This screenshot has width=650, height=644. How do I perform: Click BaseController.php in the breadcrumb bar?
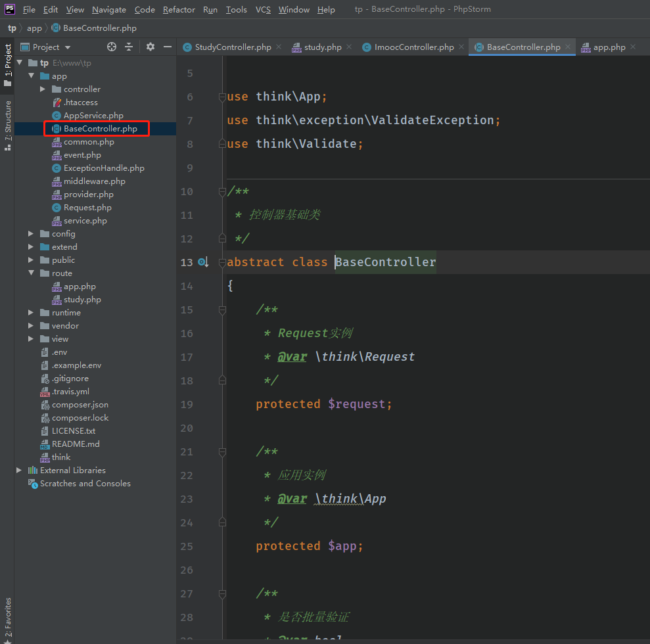tap(94, 28)
